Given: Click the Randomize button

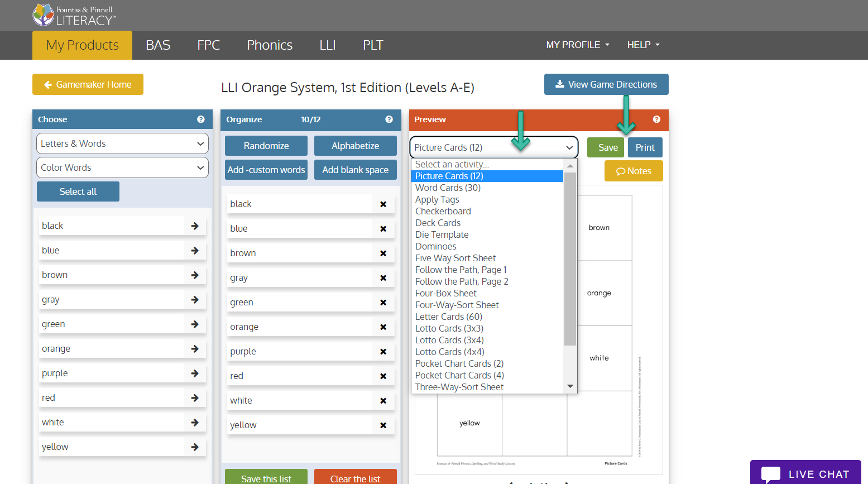Looking at the screenshot, I should pyautogui.click(x=266, y=146).
